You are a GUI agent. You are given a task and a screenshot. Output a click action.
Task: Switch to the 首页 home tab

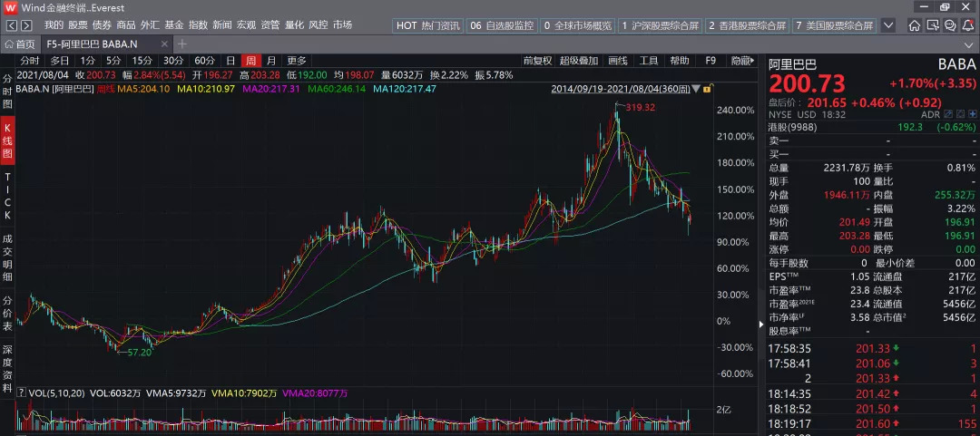[x=21, y=44]
